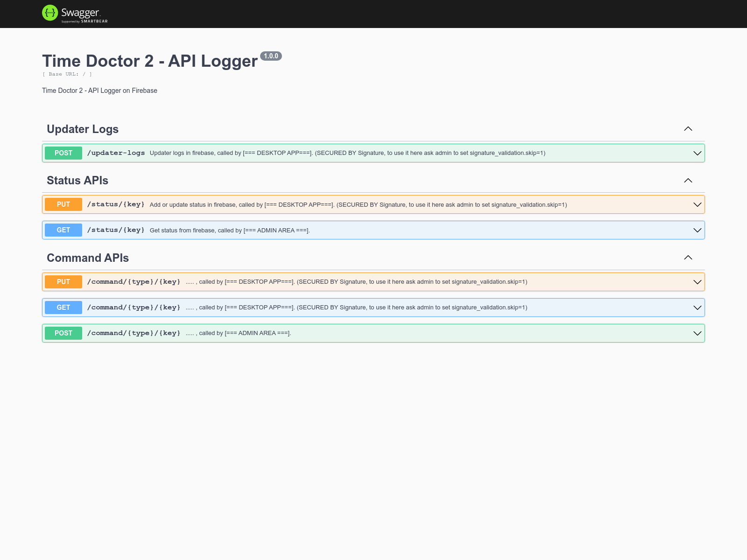Click the 'Supported by SMARTBEAR' text
Image resolution: width=747 pixels, height=560 pixels.
point(85,21)
